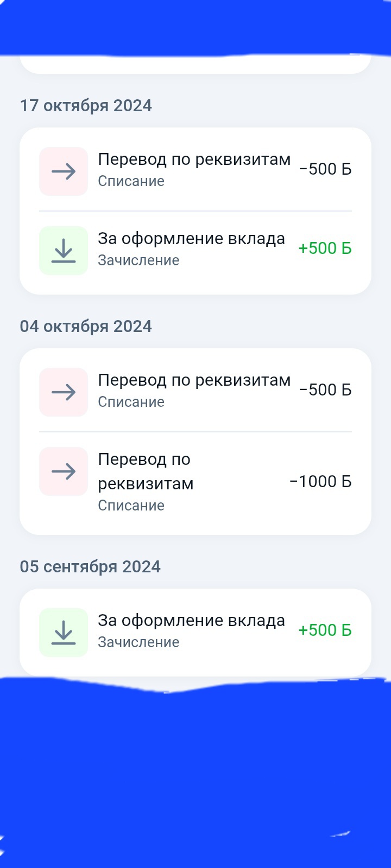Open the two-line "Перевод по реквизитам" title
The height and width of the screenshot is (868, 391).
[x=146, y=471]
